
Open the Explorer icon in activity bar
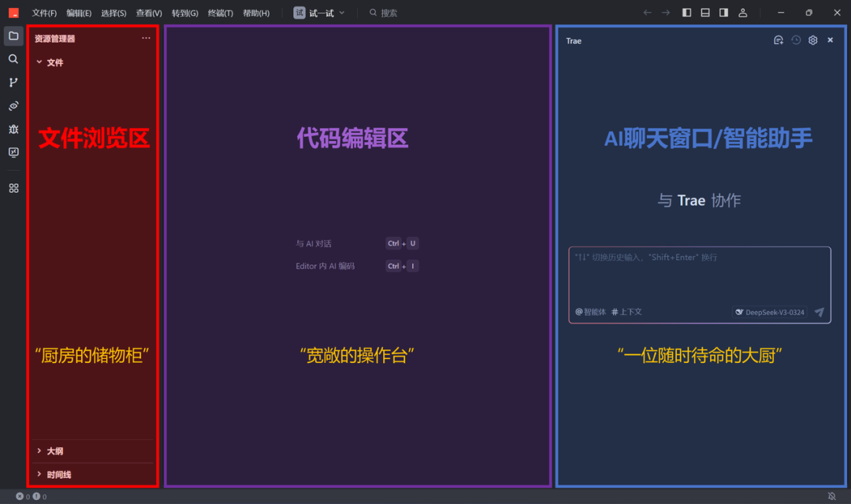tap(13, 36)
